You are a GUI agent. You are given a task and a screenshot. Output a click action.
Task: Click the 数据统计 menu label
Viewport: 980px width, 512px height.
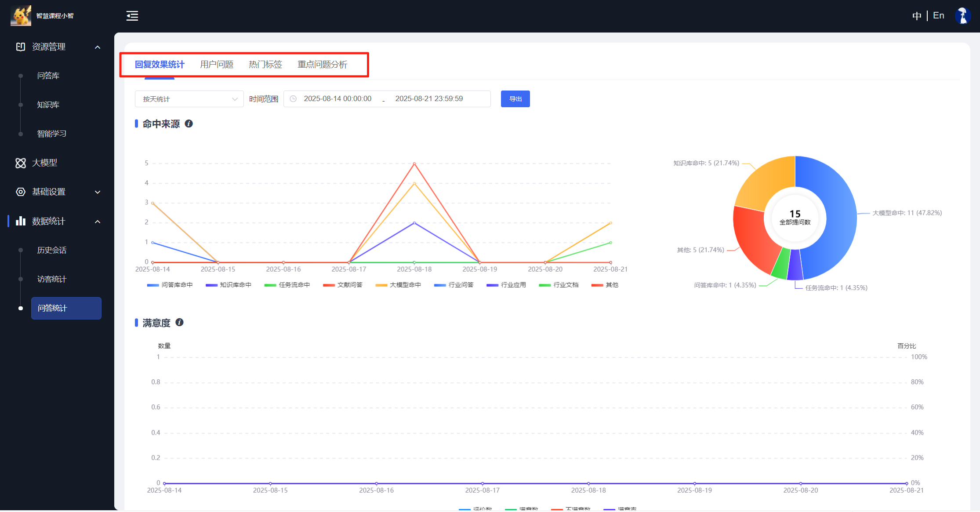(49, 221)
